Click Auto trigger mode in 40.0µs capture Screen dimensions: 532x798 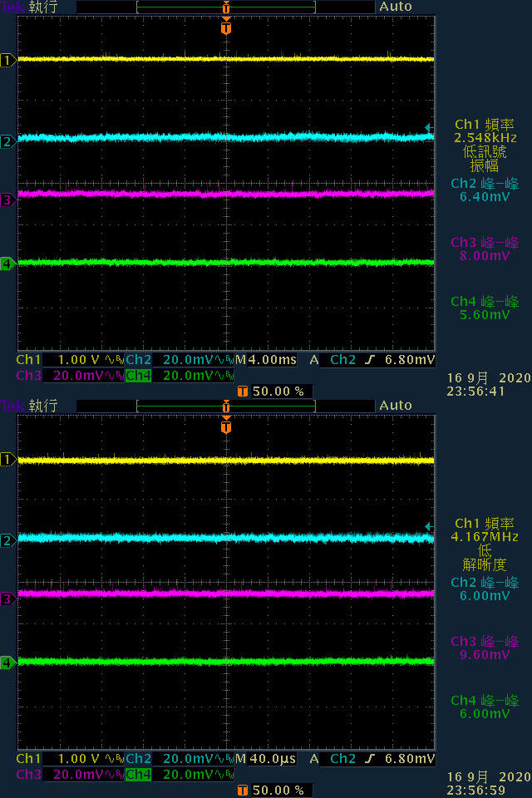396,406
